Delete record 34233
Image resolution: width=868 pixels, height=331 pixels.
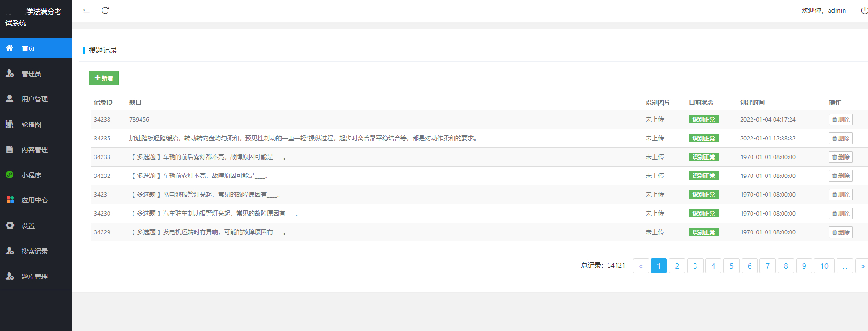point(841,157)
